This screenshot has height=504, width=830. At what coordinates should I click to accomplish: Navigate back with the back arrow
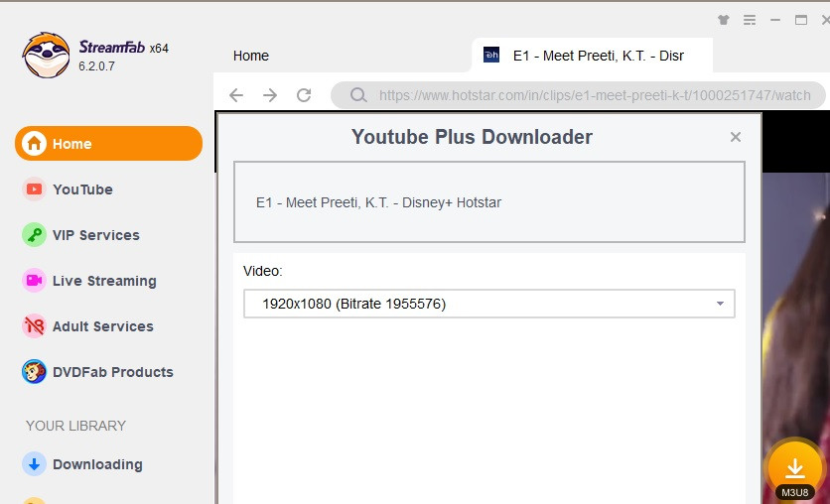pyautogui.click(x=236, y=95)
